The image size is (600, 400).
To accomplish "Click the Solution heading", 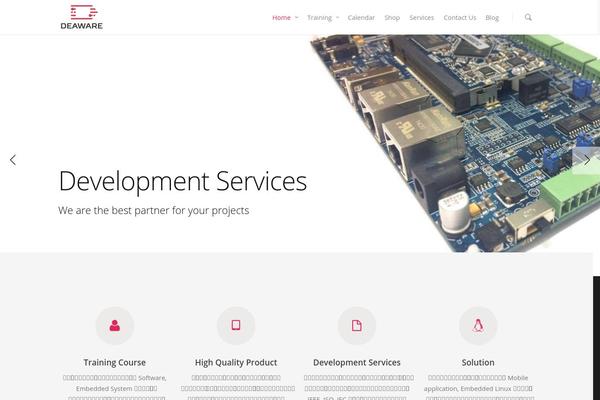I will [x=478, y=362].
